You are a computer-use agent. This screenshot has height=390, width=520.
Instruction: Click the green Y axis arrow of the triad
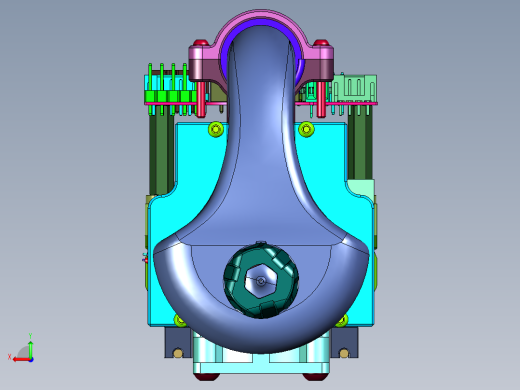(x=30, y=349)
